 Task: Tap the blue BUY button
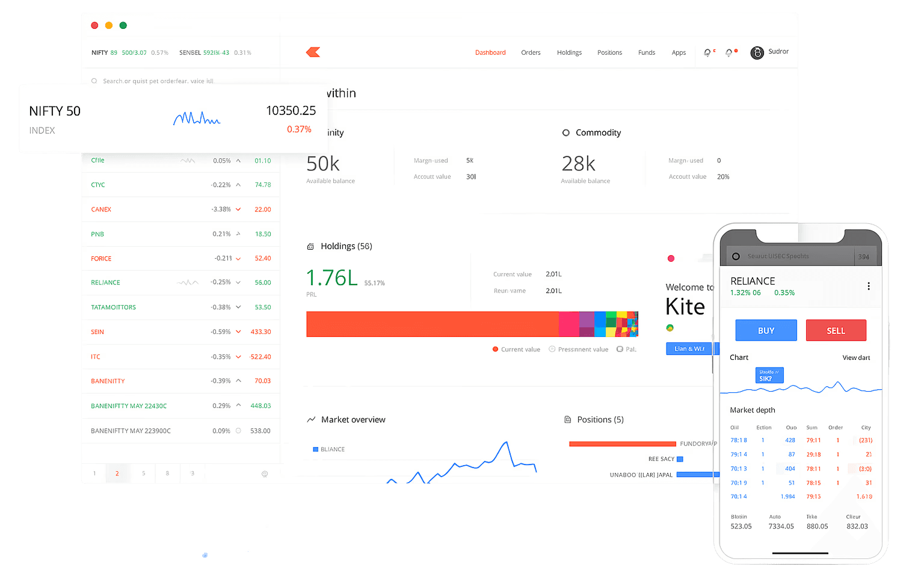[766, 330]
